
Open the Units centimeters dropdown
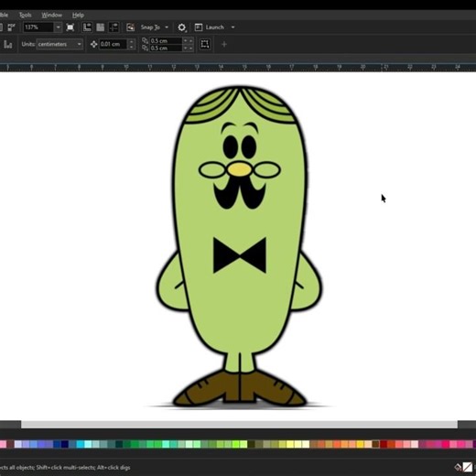[59, 44]
